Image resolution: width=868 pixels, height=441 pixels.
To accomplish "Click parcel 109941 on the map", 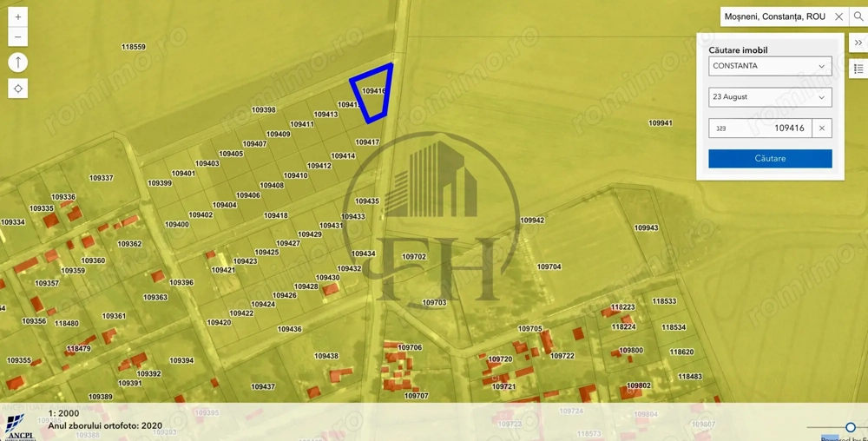I will 660,123.
